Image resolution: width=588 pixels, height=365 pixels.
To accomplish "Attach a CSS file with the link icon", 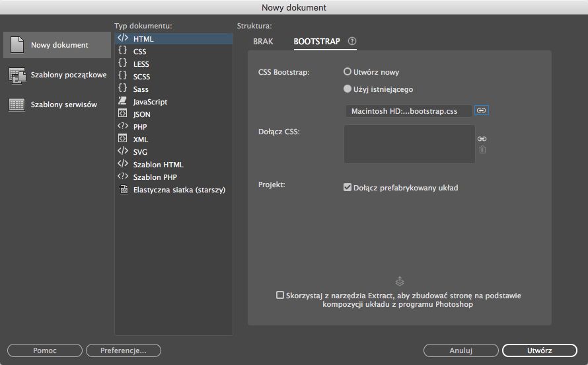I will point(482,139).
